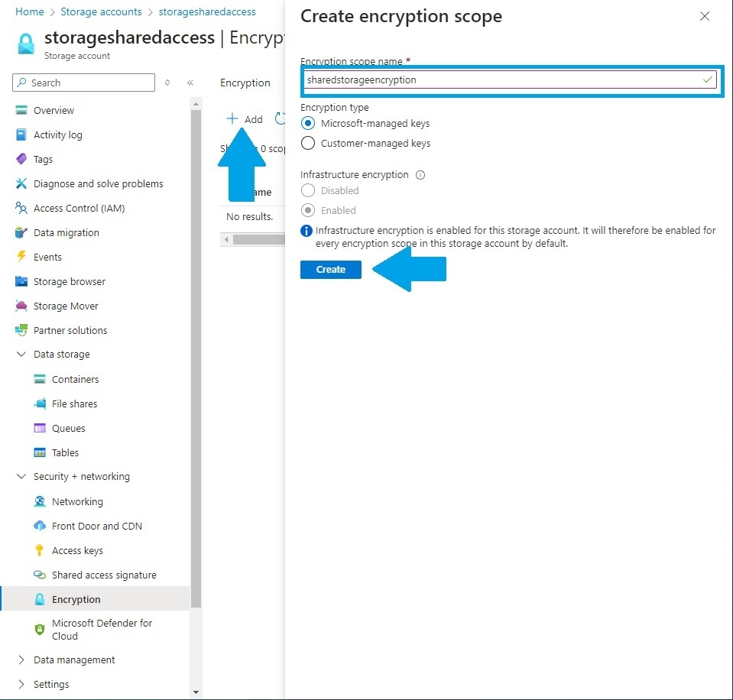Select Customer-managed keys radio button
This screenshot has width=733, height=700.
(x=307, y=143)
